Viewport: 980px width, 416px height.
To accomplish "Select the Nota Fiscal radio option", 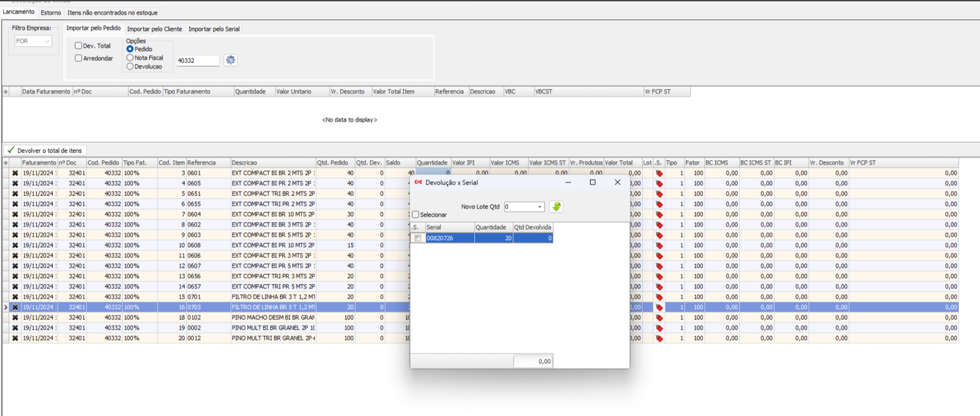I will 130,58.
